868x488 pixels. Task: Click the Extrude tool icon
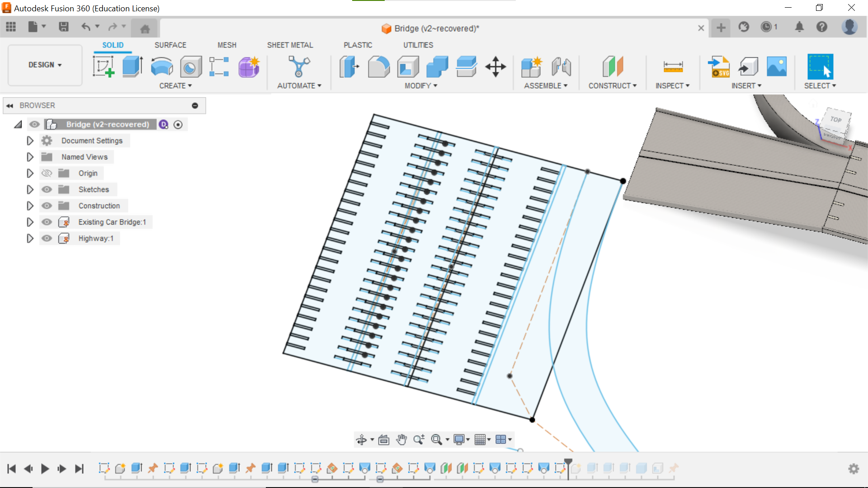[x=132, y=67]
